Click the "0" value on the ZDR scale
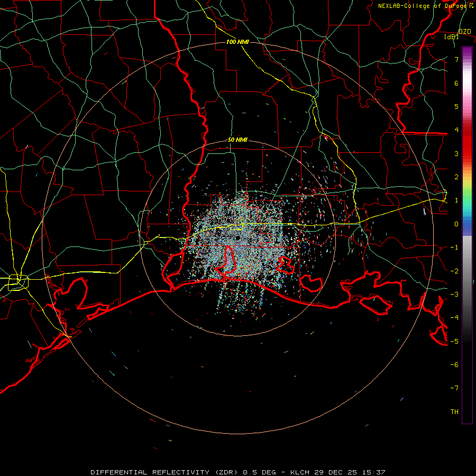476x476 pixels. (456, 224)
